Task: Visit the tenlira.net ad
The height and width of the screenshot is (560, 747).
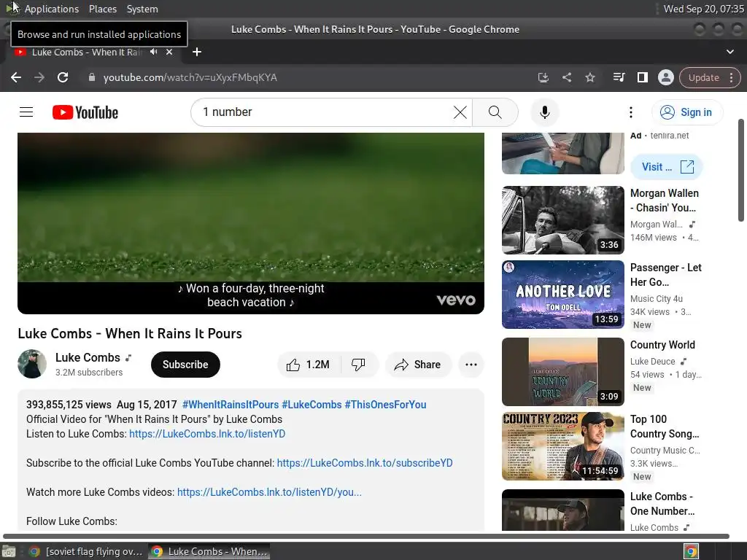Action: tap(667, 167)
